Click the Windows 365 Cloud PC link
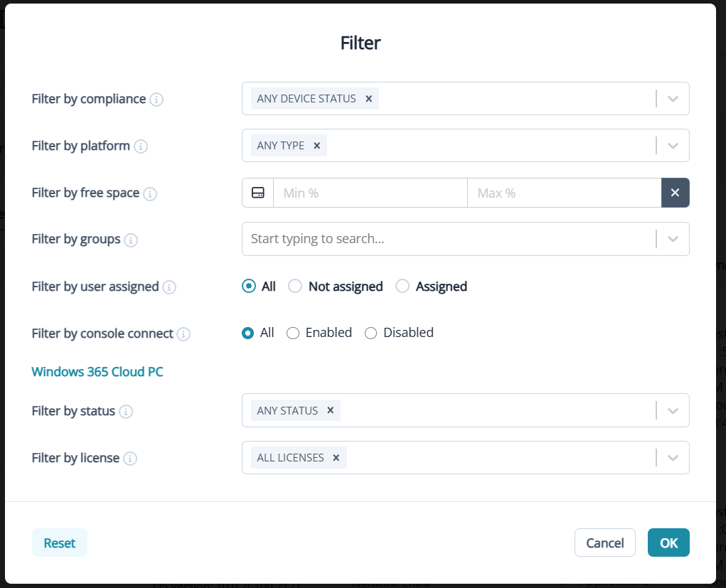Image resolution: width=726 pixels, height=588 pixels. click(x=97, y=371)
